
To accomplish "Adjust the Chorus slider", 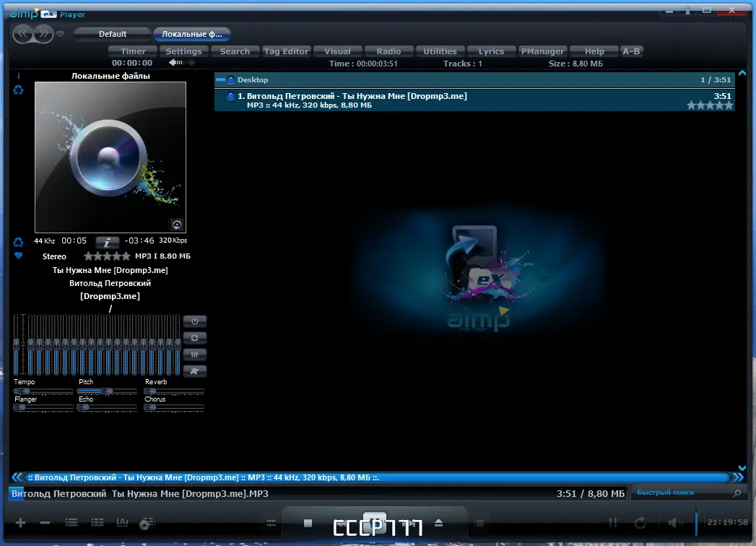I will [x=174, y=407].
